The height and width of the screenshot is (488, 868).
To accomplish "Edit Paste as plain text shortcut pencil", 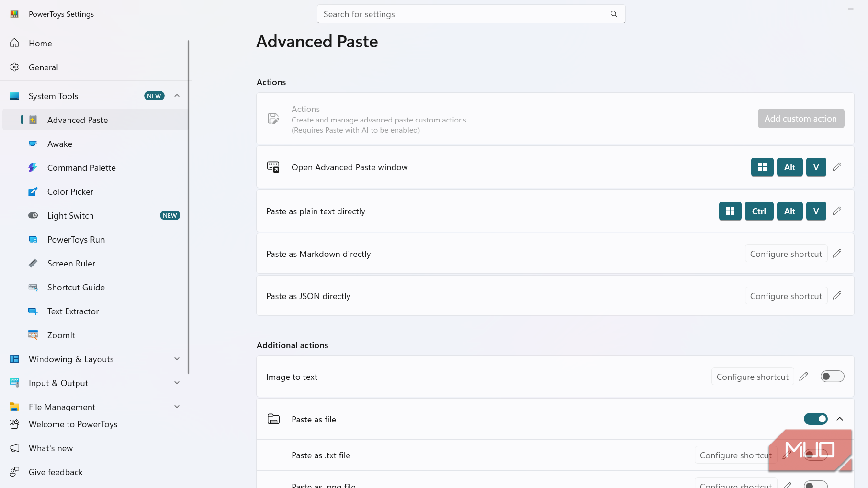I will [837, 211].
